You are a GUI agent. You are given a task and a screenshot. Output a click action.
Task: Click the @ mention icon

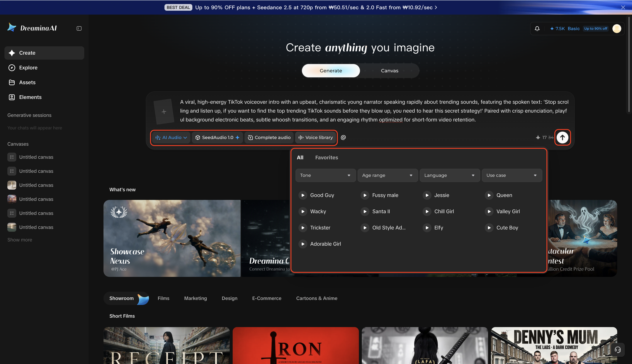pos(343,138)
